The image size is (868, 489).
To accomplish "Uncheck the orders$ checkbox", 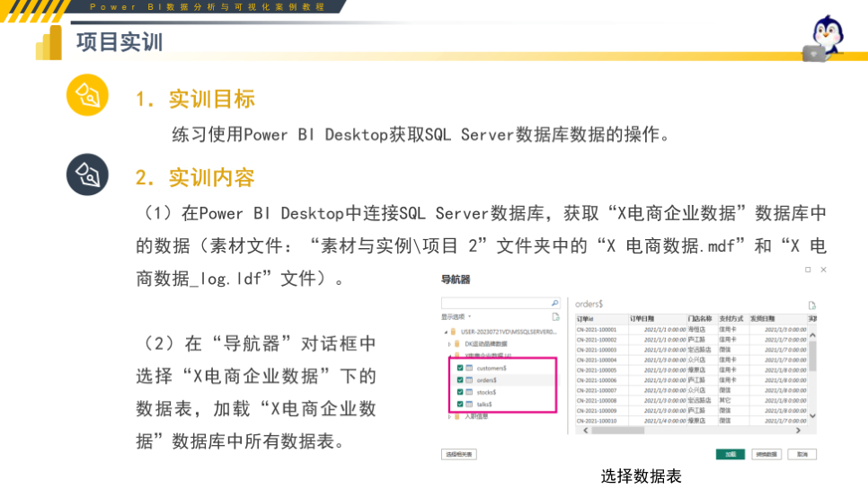I will (460, 380).
